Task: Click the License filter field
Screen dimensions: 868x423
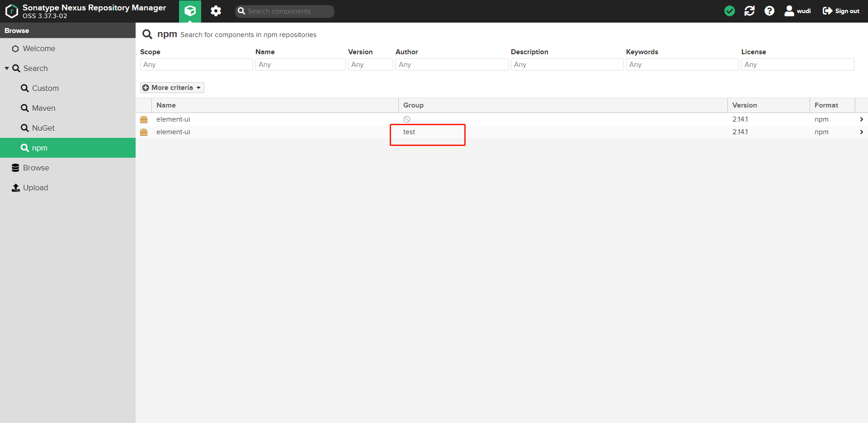Action: tap(798, 65)
